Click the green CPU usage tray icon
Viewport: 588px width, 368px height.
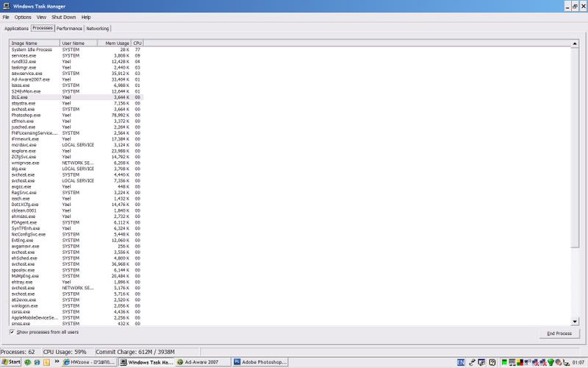coord(504,362)
